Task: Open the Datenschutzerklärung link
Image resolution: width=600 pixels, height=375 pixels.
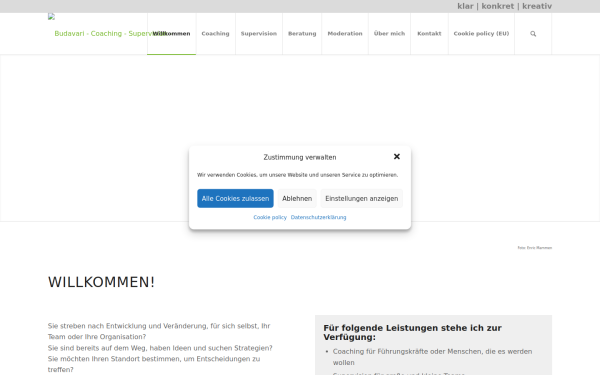Action: (x=318, y=217)
